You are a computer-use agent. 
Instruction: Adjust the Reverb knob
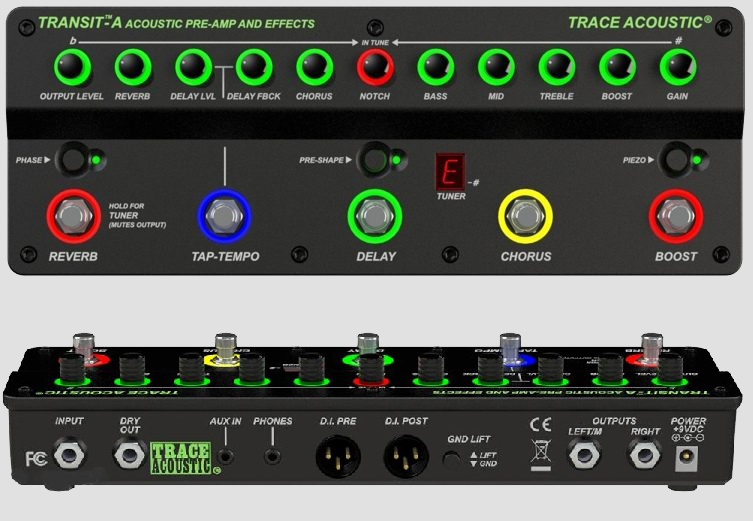click(x=131, y=68)
